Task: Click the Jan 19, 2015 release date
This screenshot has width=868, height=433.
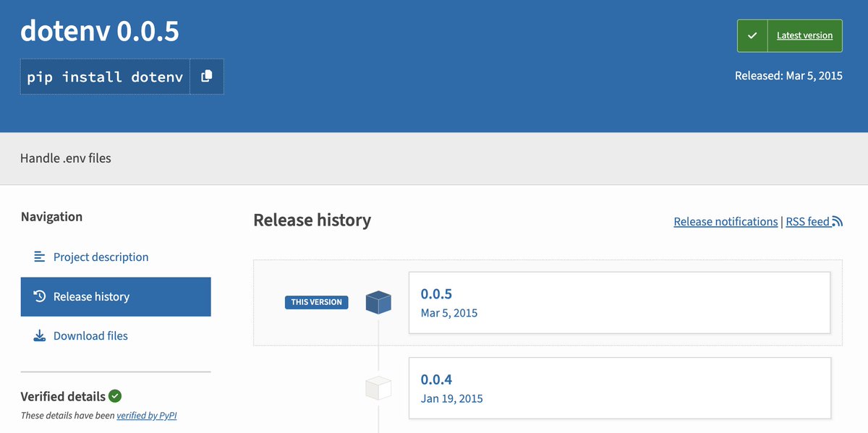Action: pos(452,398)
